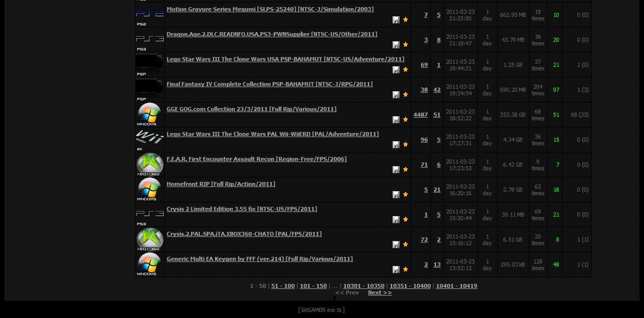Click disk icon for Final Fantasy IV Complete Collection
Screen dimensions: 644x318
[x=396, y=94]
